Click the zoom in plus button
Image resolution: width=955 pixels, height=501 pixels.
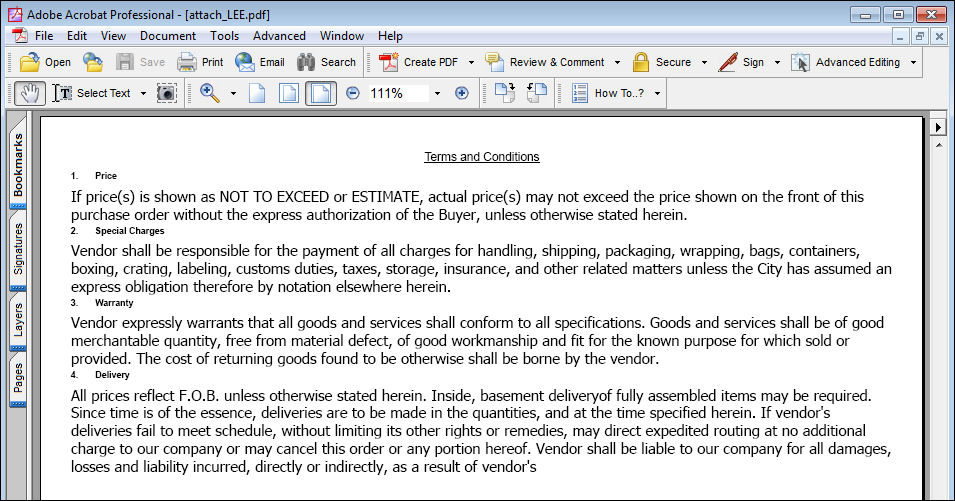click(462, 93)
